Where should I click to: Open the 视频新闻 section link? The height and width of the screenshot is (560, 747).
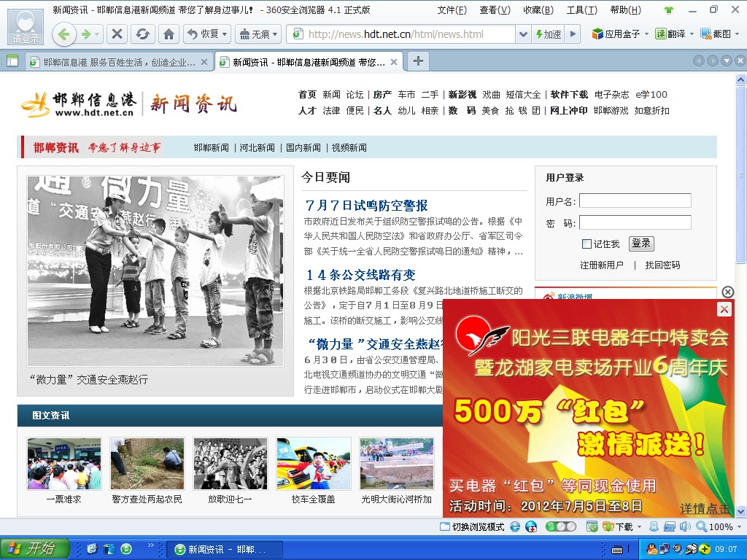click(x=349, y=147)
